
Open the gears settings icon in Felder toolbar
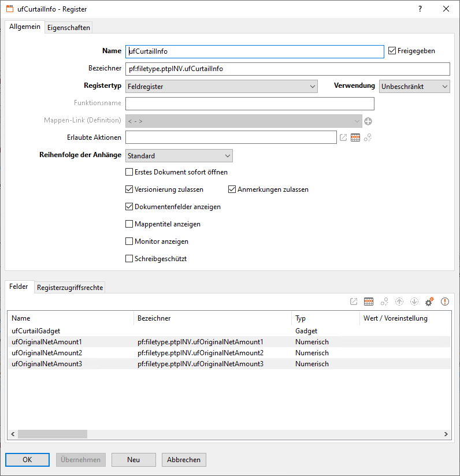click(x=429, y=302)
